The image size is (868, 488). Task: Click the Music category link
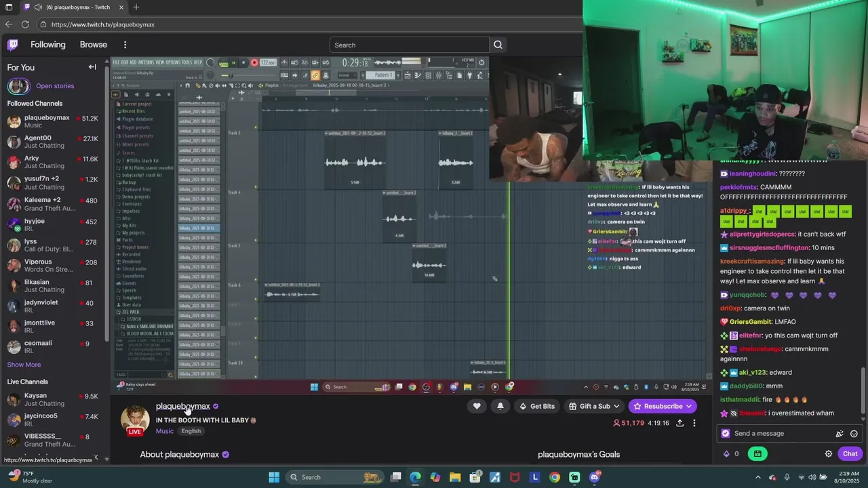(x=165, y=431)
